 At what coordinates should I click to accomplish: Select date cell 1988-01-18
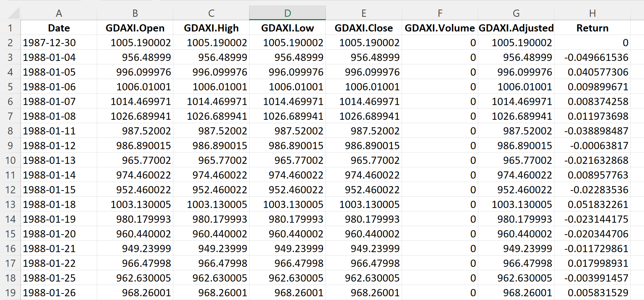point(59,204)
